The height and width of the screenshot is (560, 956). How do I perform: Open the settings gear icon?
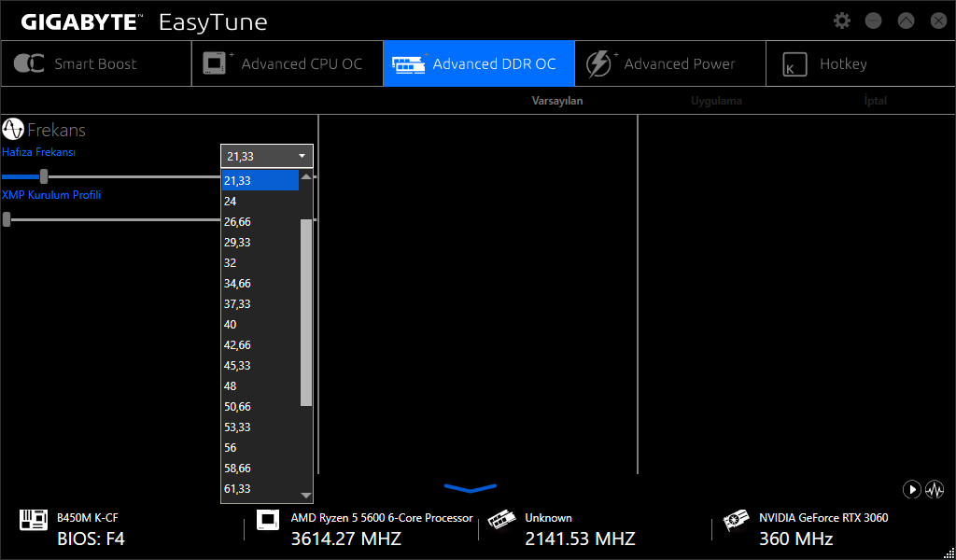pos(842,21)
